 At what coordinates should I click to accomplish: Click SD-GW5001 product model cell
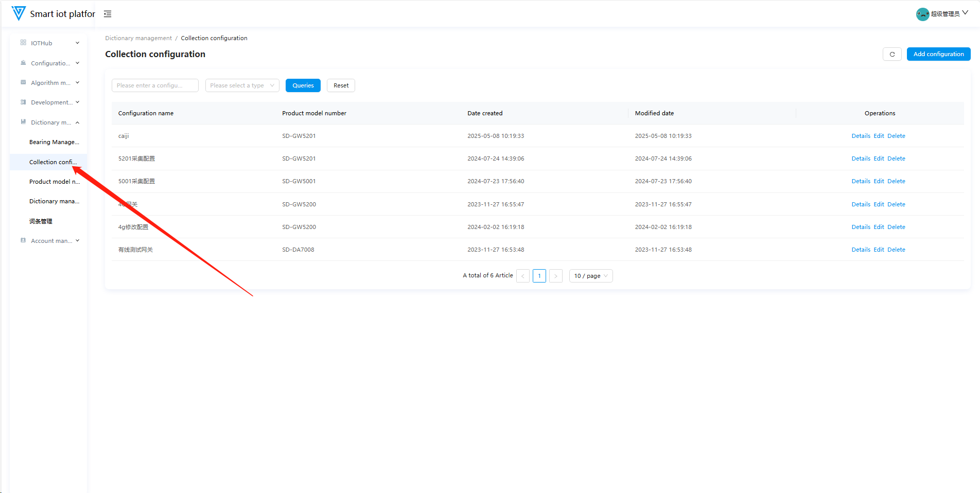click(x=299, y=181)
